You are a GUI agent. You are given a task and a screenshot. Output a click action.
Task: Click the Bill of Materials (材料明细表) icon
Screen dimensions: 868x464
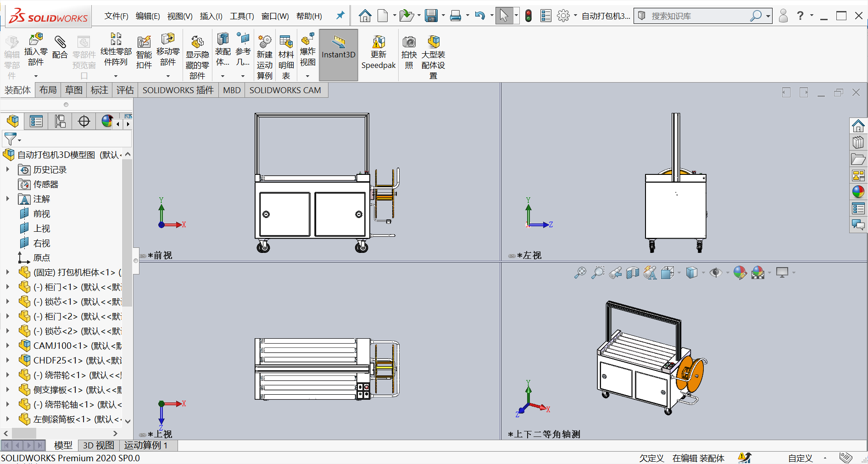click(286, 42)
